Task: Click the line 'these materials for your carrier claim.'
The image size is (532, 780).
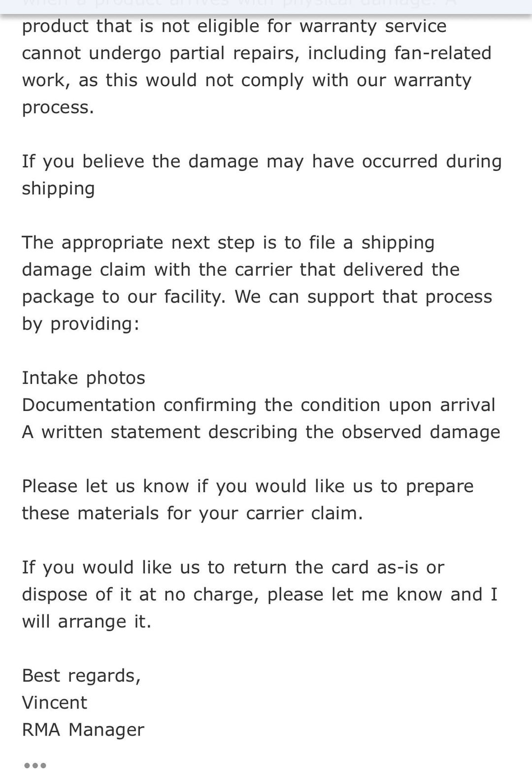Action: pyautogui.click(x=193, y=513)
